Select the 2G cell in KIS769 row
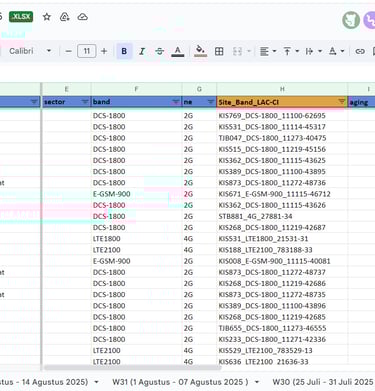Viewport: 375px width, 391px height. [199, 116]
